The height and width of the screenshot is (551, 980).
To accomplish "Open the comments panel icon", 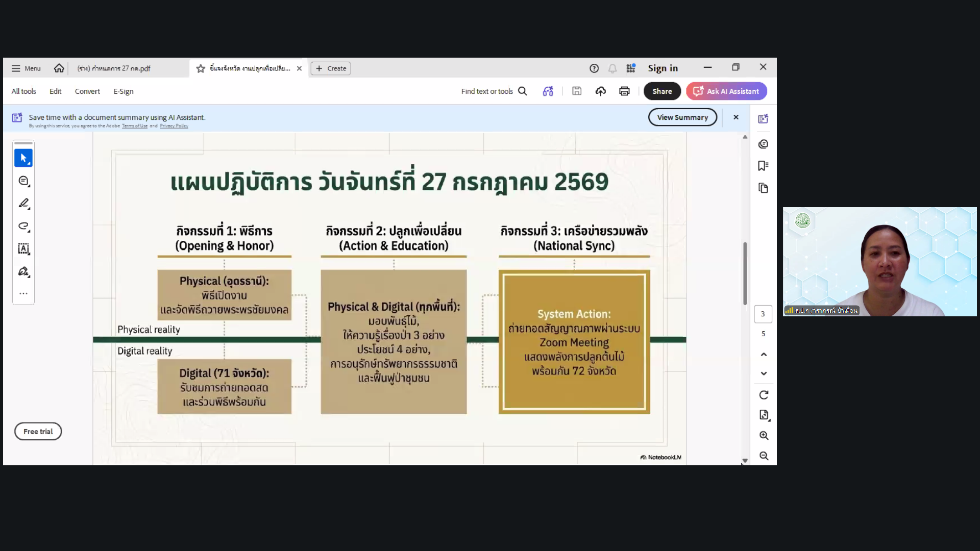I will click(x=763, y=144).
